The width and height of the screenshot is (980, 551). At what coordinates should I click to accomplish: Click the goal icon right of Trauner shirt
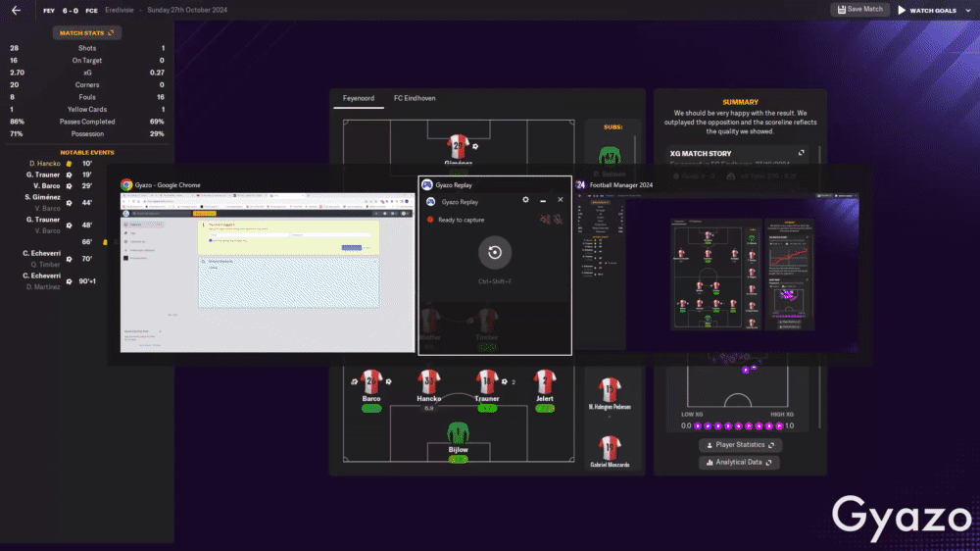505,381
